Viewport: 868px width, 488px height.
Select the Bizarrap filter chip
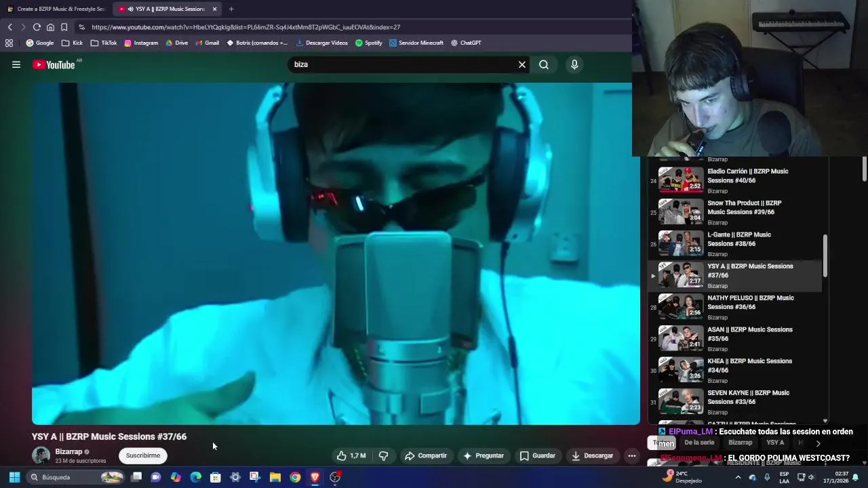click(741, 443)
